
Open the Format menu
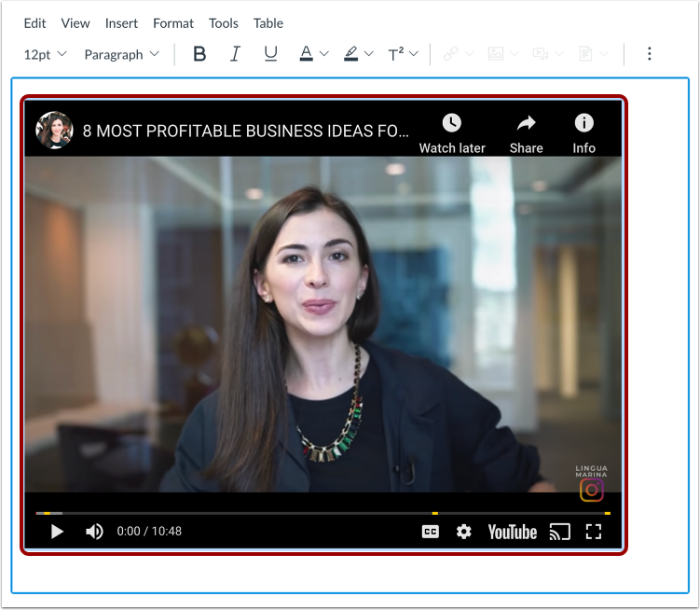(173, 23)
